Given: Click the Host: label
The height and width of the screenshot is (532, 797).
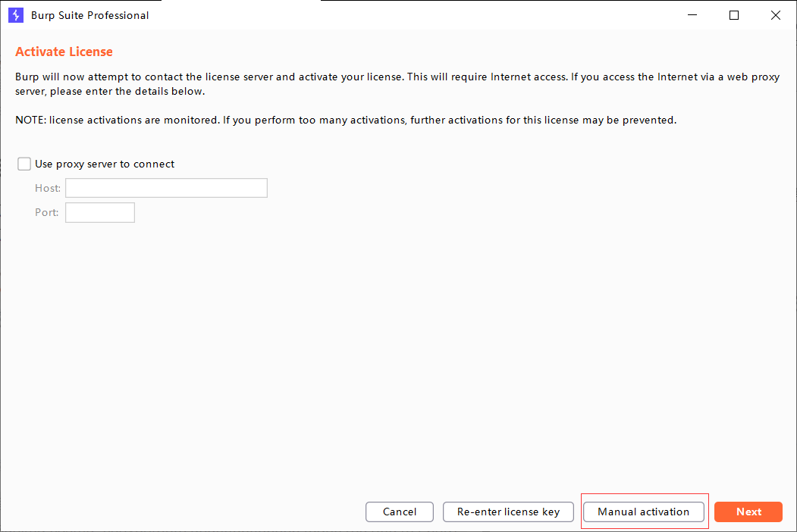Looking at the screenshot, I should tap(48, 188).
